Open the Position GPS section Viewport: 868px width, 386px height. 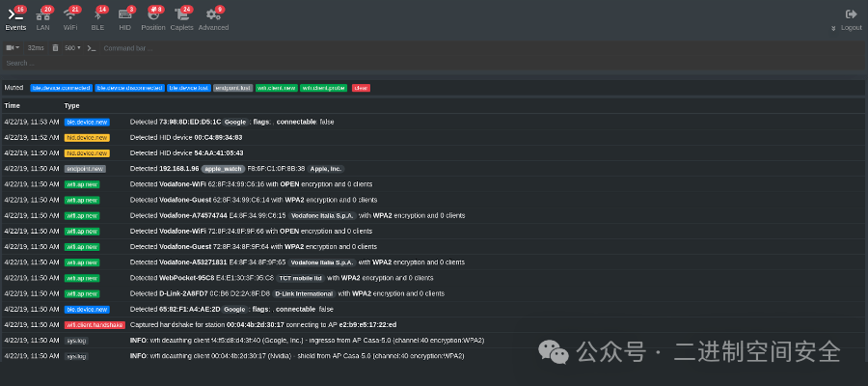pyautogui.click(x=152, y=15)
